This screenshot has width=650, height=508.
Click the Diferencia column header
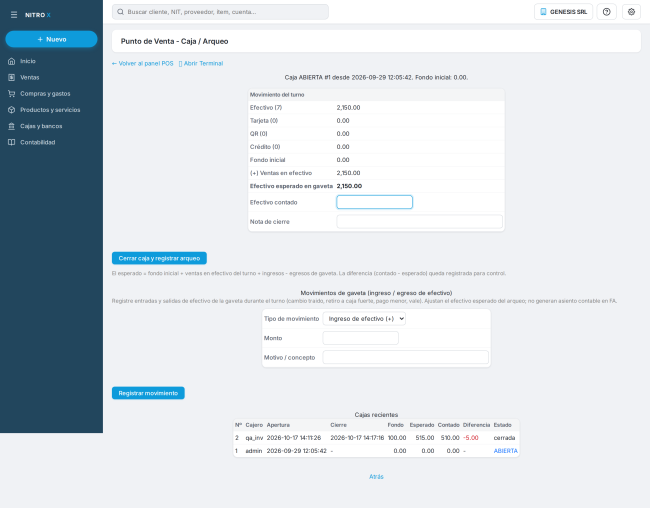[x=476, y=425]
